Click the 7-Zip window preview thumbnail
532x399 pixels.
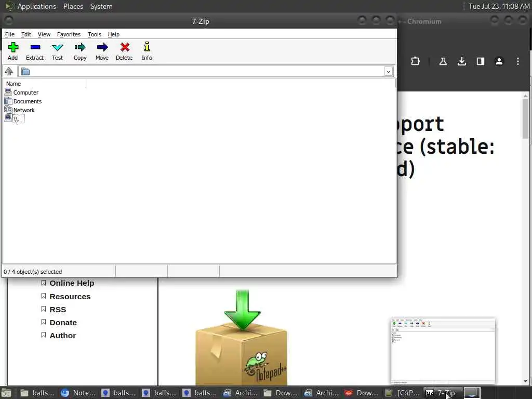(443, 351)
